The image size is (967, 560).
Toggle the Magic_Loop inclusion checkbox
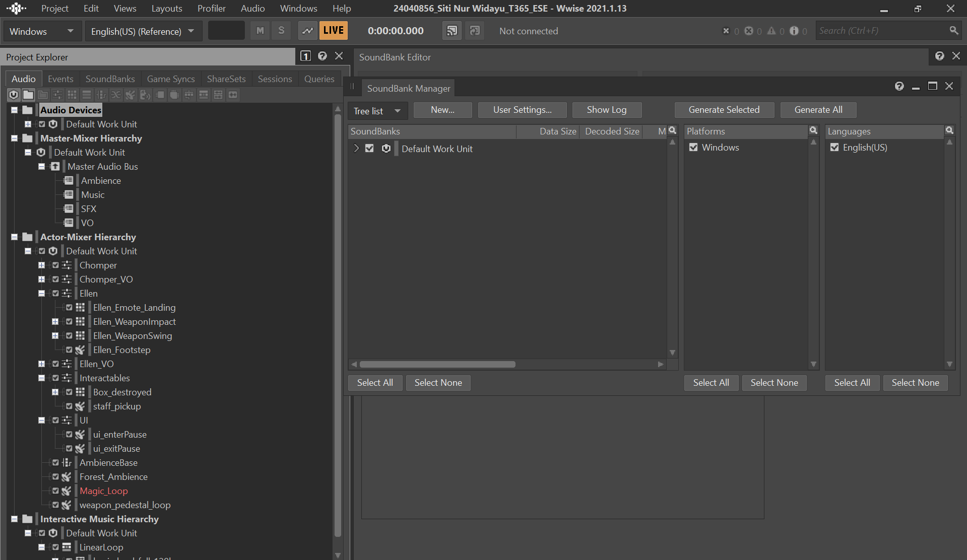click(x=55, y=491)
